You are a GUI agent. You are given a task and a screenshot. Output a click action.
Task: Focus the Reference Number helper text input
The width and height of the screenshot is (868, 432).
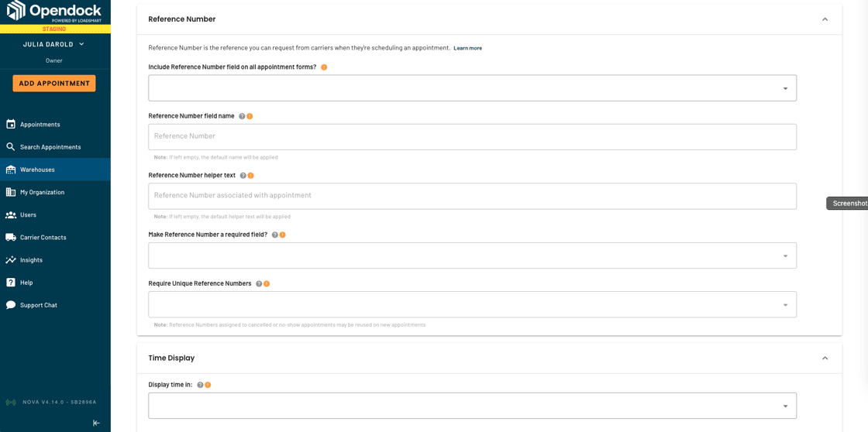pos(472,196)
